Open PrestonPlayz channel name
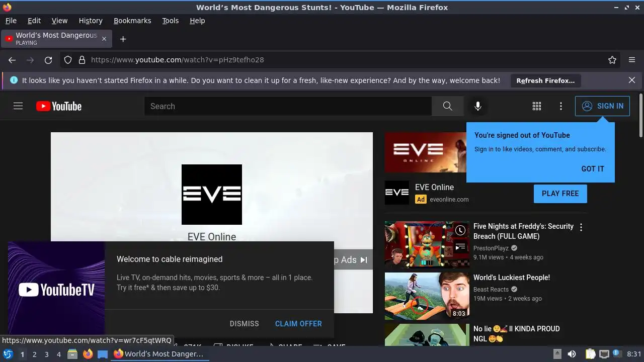This screenshot has height=362, width=644. 491,248
